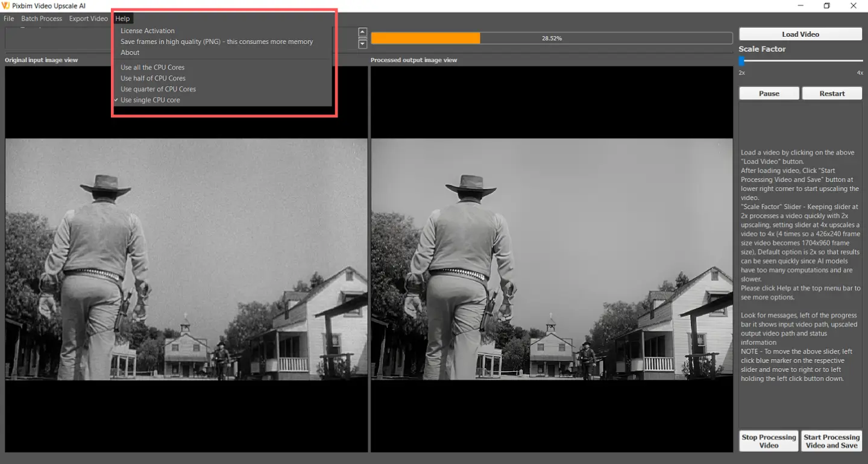The height and width of the screenshot is (464, 868).
Task: Click the progress bar showing 28.52%
Action: click(552, 37)
